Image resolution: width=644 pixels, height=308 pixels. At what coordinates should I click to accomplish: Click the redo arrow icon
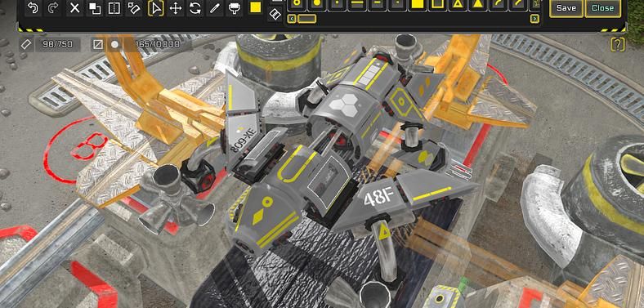53,8
